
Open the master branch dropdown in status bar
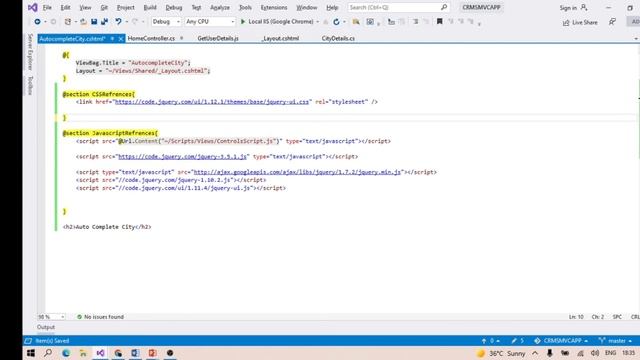point(616,340)
